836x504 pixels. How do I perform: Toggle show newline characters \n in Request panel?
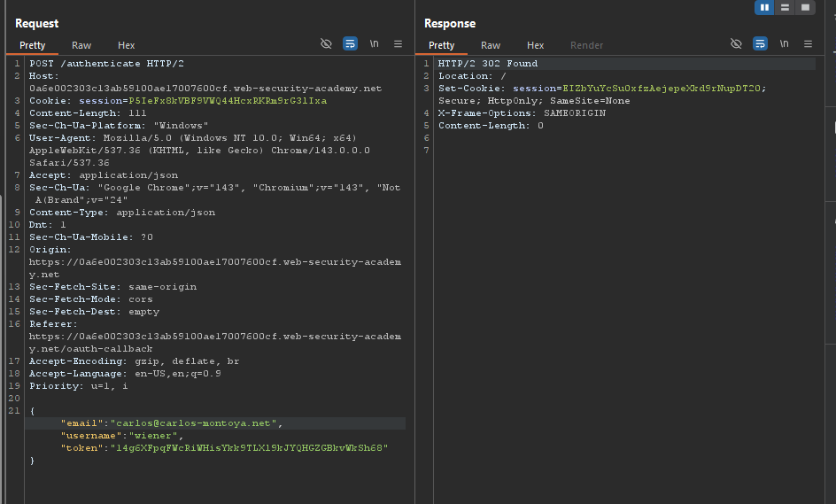pyautogui.click(x=375, y=43)
